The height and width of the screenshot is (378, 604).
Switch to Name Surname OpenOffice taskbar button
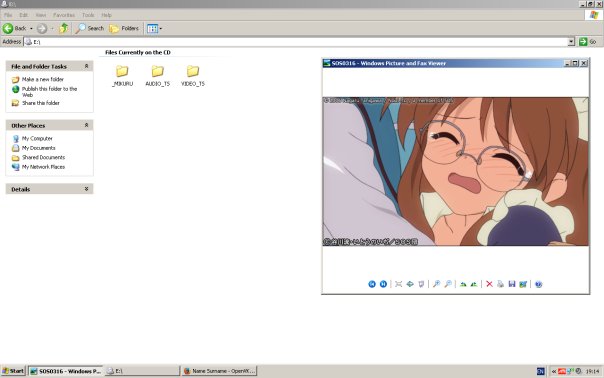coord(220,371)
